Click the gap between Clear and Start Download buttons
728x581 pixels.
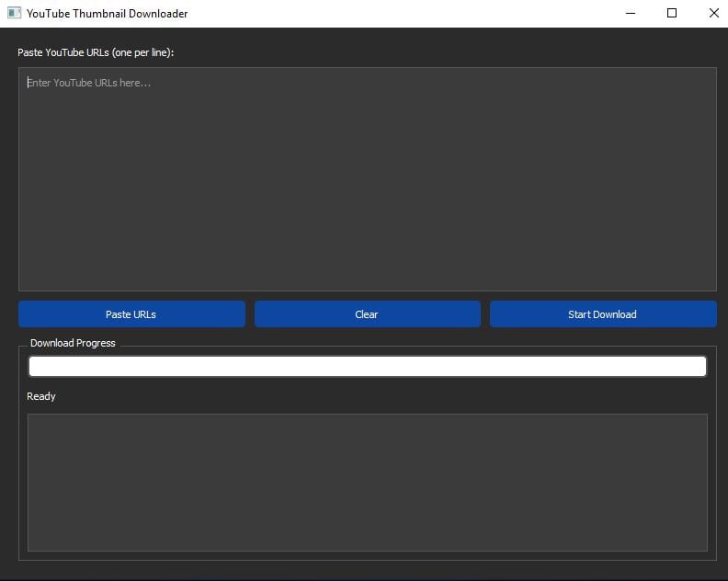coord(485,314)
